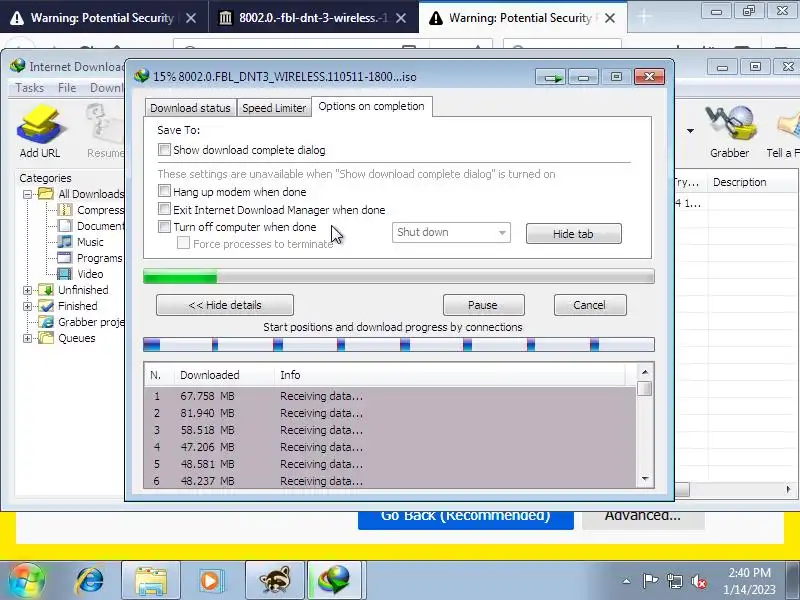The height and width of the screenshot is (600, 800).
Task: Pause the download
Action: coord(483,305)
